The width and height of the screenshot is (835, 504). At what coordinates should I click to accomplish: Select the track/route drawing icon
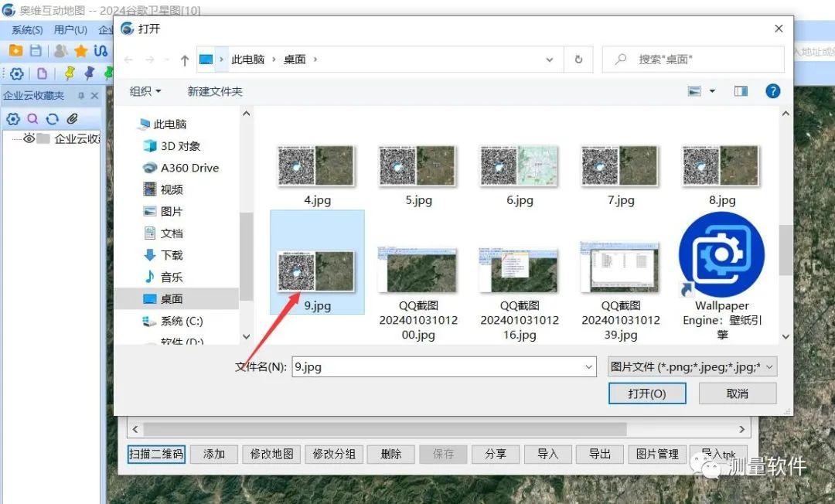(101, 50)
